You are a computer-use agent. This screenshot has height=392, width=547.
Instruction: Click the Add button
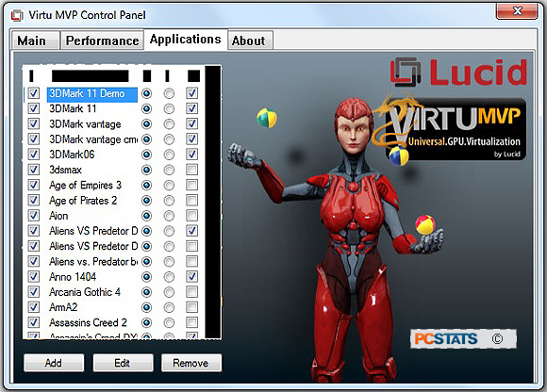54,363
